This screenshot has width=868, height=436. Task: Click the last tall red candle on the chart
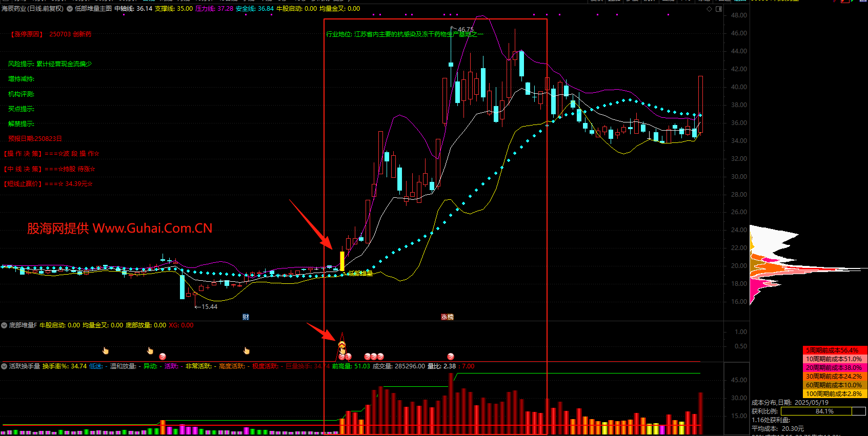pos(700,105)
